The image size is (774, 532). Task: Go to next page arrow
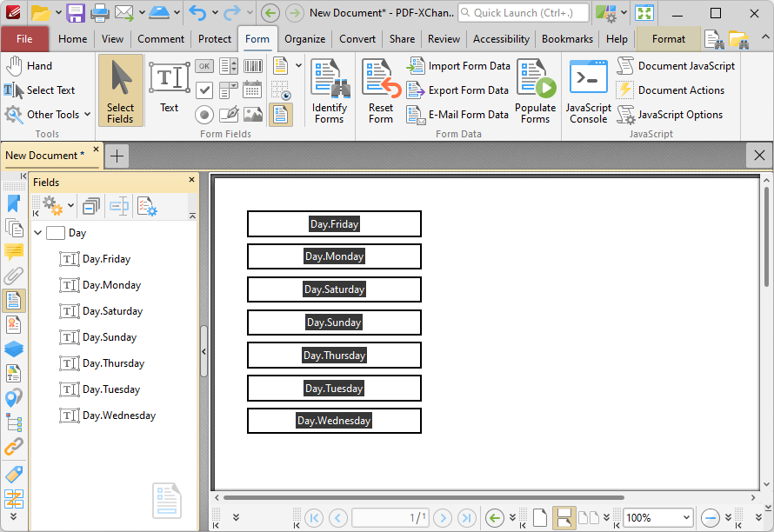pyautogui.click(x=443, y=518)
